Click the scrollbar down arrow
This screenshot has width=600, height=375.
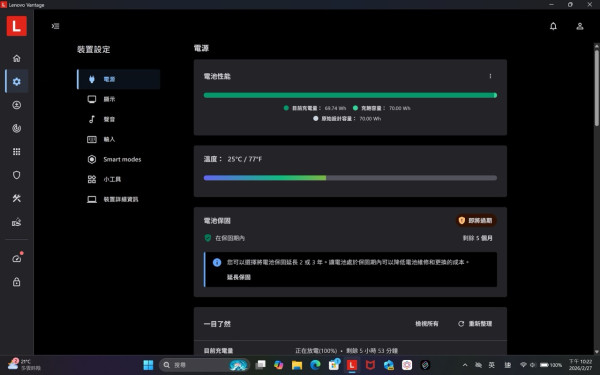[x=597, y=351]
